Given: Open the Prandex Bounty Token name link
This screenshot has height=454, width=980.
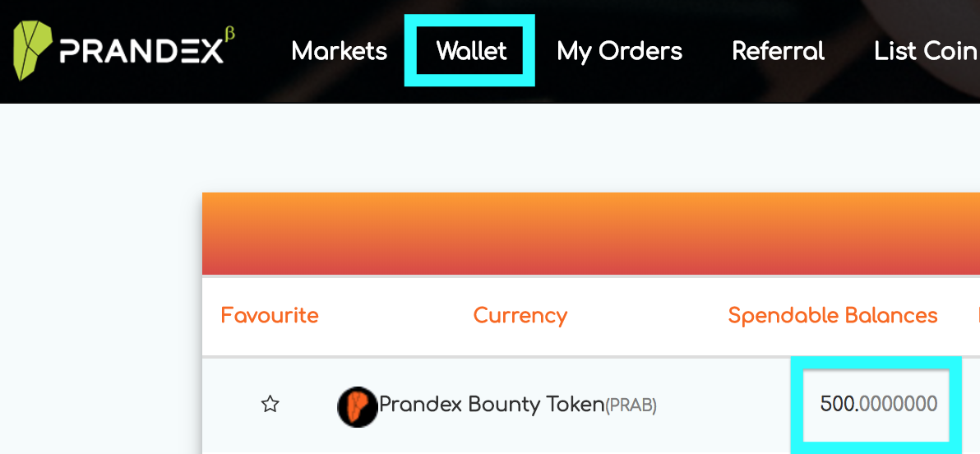Looking at the screenshot, I should tap(491, 405).
